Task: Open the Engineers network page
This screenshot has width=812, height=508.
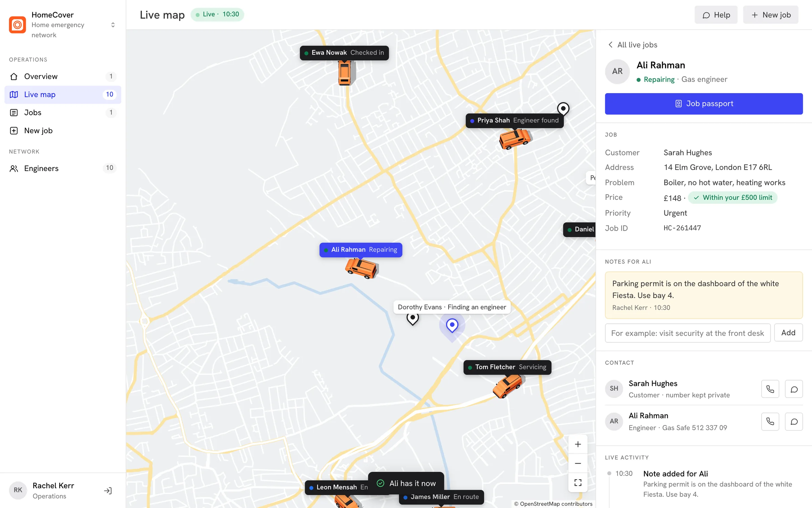Action: click(x=63, y=168)
